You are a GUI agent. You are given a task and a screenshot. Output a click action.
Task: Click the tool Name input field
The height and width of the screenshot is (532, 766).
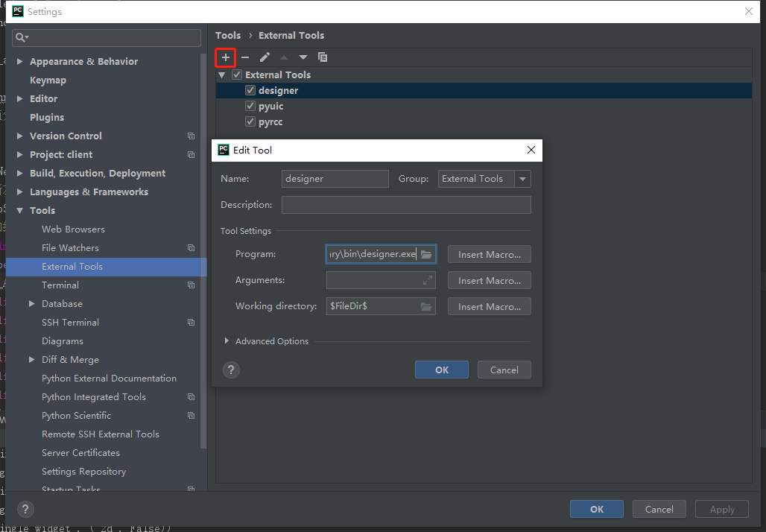335,179
